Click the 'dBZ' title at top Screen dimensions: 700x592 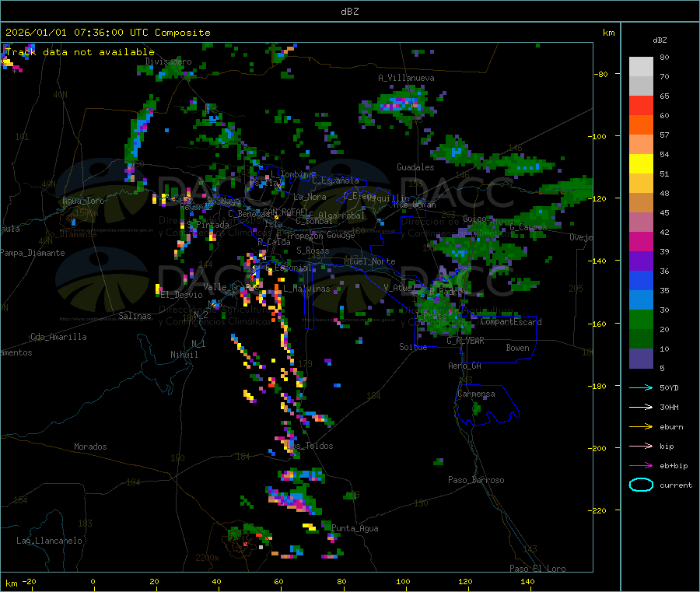(x=349, y=12)
